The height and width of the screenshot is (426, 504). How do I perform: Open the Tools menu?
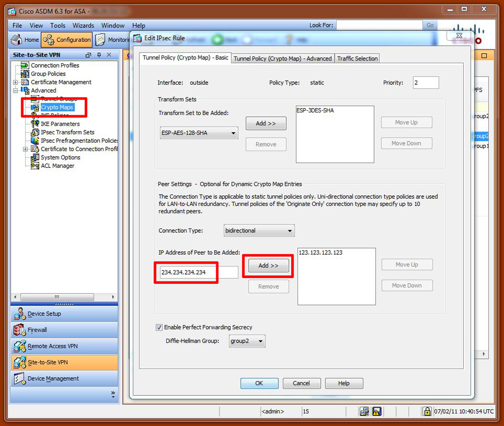(x=58, y=25)
